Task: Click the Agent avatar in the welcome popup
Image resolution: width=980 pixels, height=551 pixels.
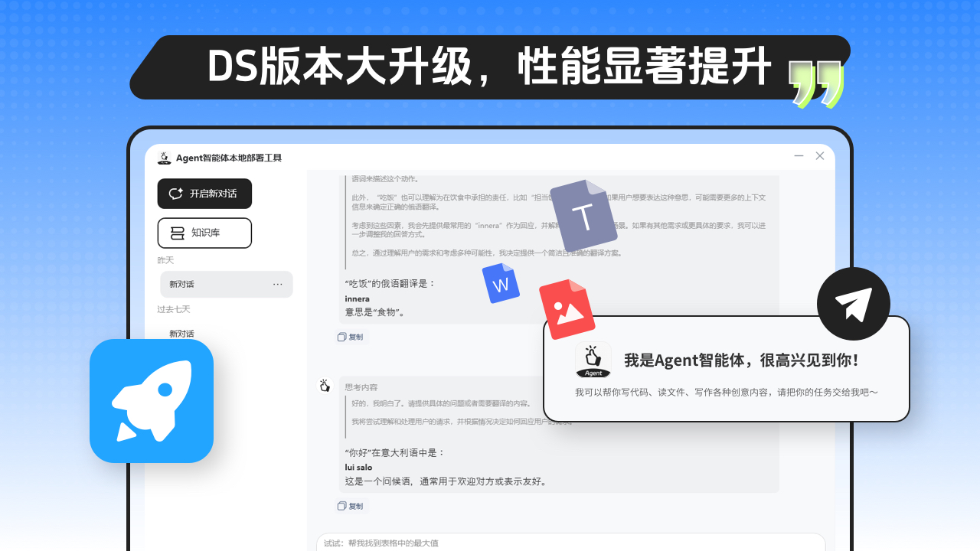Action: click(x=593, y=359)
